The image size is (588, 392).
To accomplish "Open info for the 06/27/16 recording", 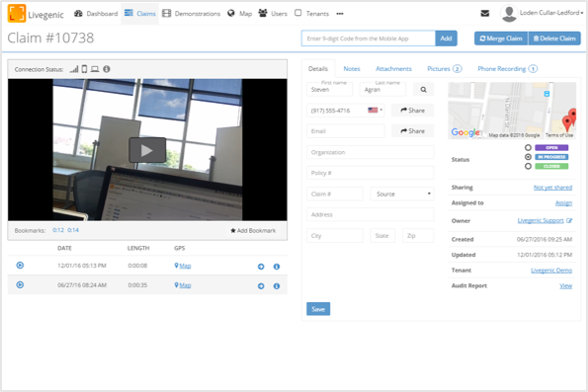I will [x=277, y=286].
